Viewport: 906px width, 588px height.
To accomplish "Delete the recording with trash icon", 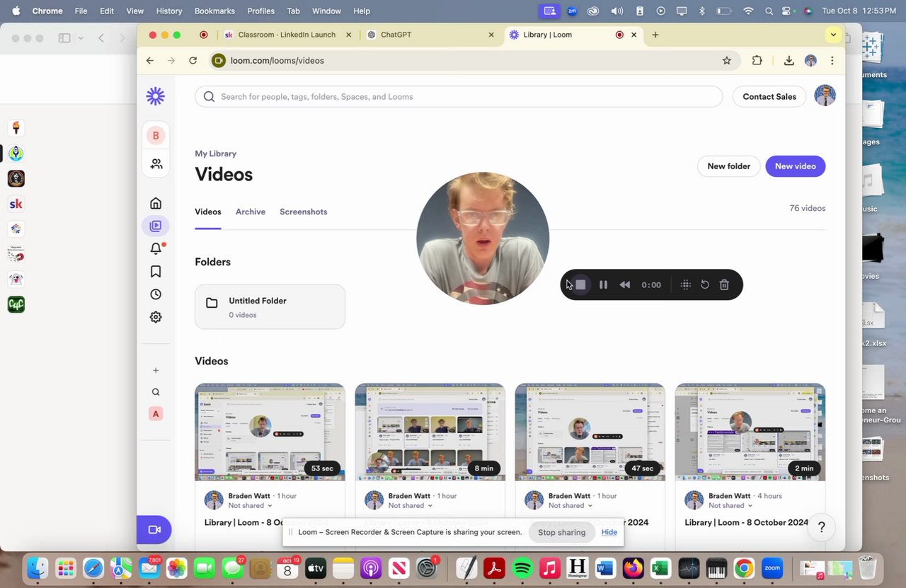I will (x=724, y=284).
